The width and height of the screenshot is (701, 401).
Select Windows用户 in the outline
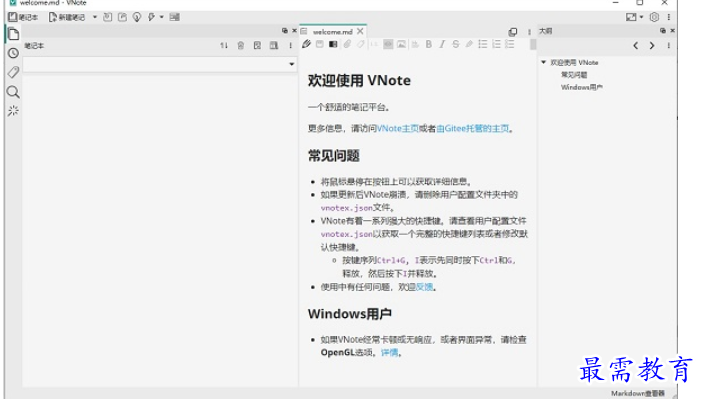tap(582, 87)
